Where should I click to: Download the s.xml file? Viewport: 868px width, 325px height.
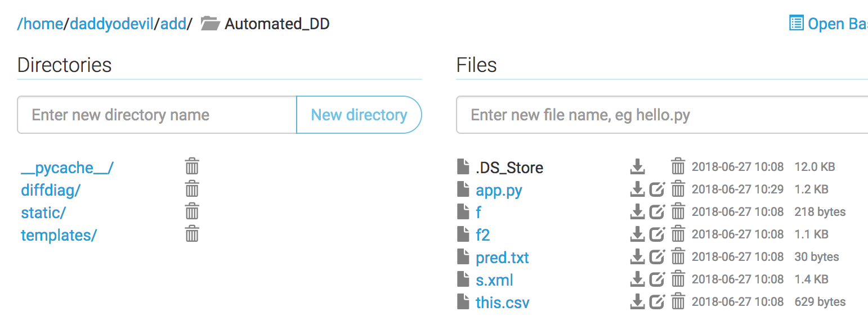coord(638,279)
